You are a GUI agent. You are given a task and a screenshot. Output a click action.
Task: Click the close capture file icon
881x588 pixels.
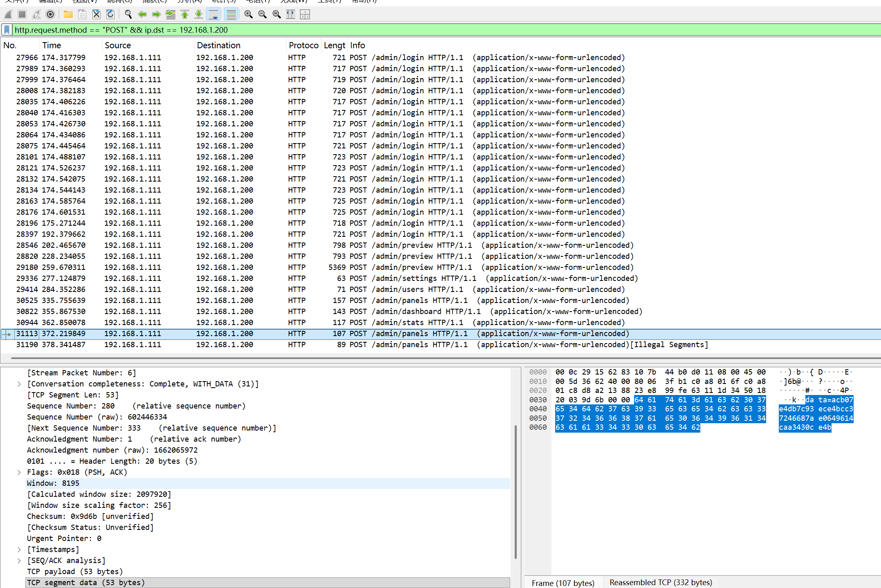pos(96,15)
